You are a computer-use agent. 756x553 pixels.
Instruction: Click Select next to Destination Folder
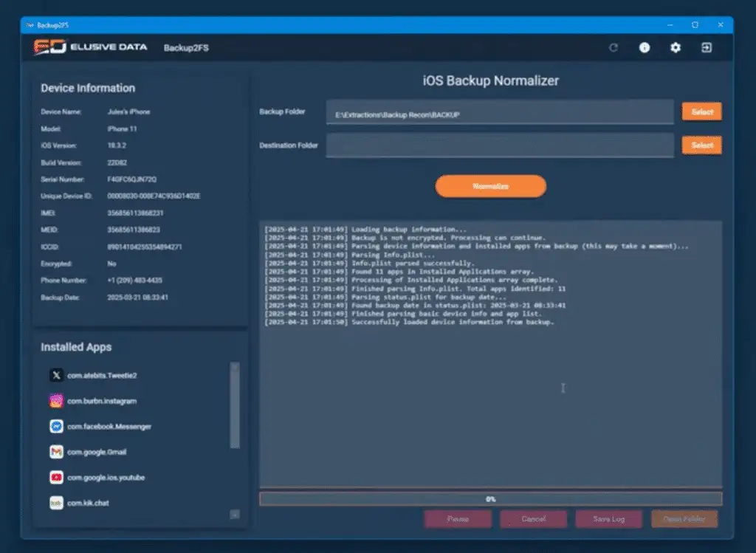[701, 145]
